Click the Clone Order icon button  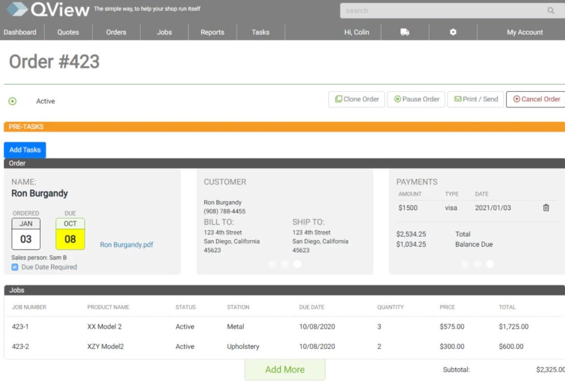coord(339,99)
